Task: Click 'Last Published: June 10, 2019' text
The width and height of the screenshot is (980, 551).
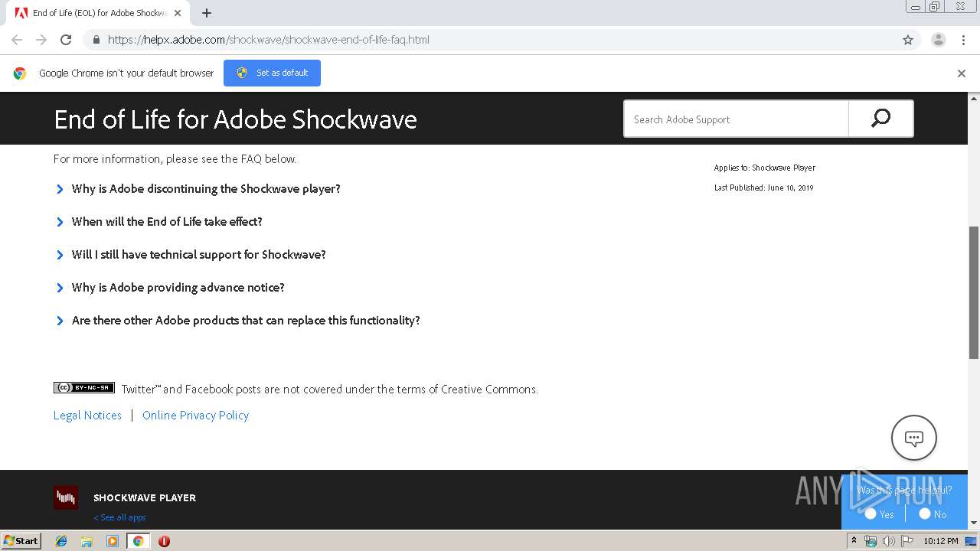Action: [763, 187]
